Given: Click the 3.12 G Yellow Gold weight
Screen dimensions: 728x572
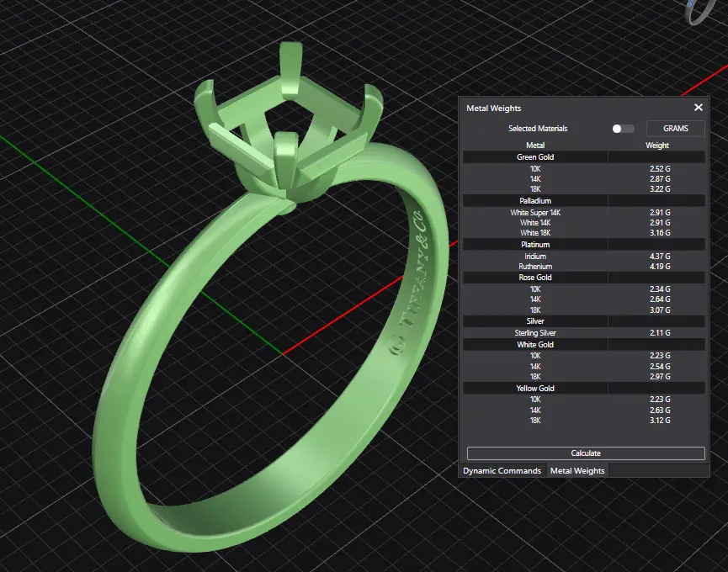Looking at the screenshot, I should point(660,421).
